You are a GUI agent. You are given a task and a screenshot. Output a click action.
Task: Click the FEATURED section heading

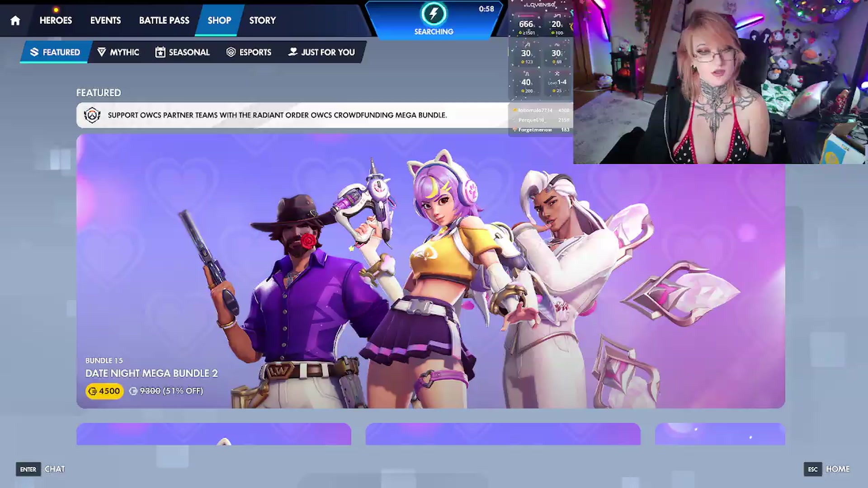[99, 93]
